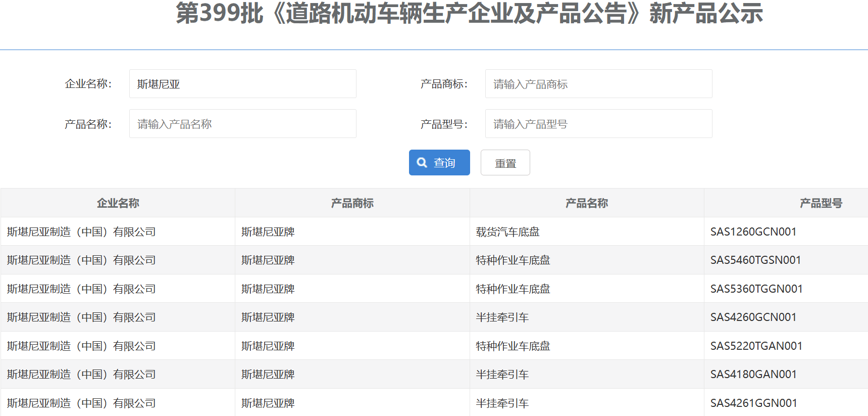Focus the 企业名称 input containing 斯堪尼亚

pos(243,84)
